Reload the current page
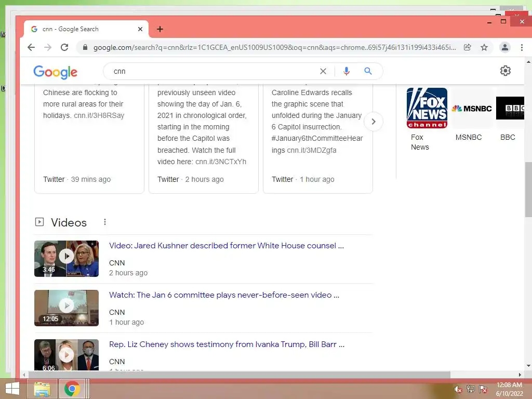 (64, 47)
